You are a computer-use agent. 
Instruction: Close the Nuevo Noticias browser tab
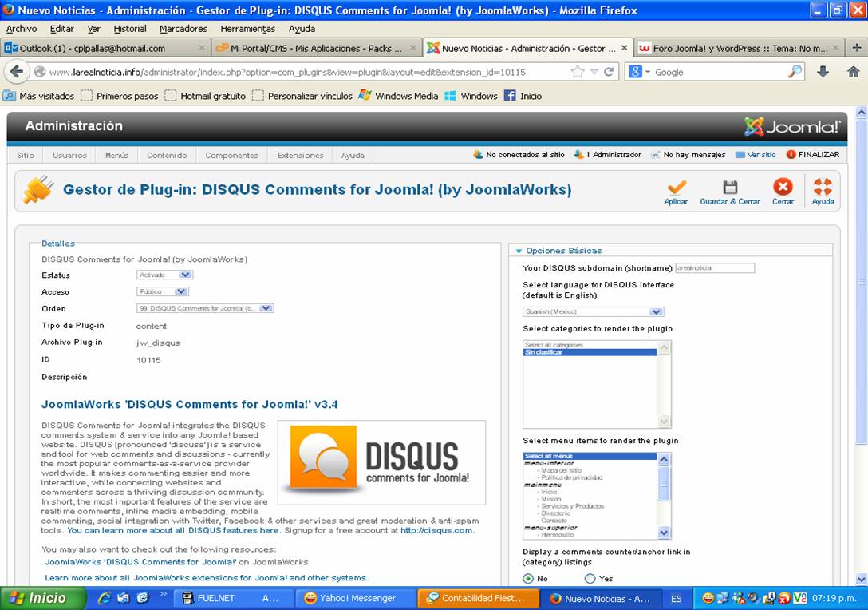point(624,48)
